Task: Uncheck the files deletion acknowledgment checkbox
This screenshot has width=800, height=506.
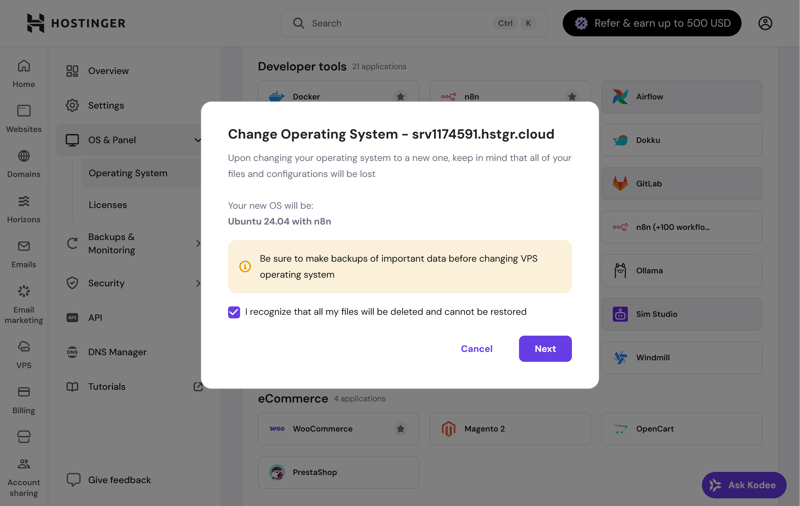Action: [234, 312]
